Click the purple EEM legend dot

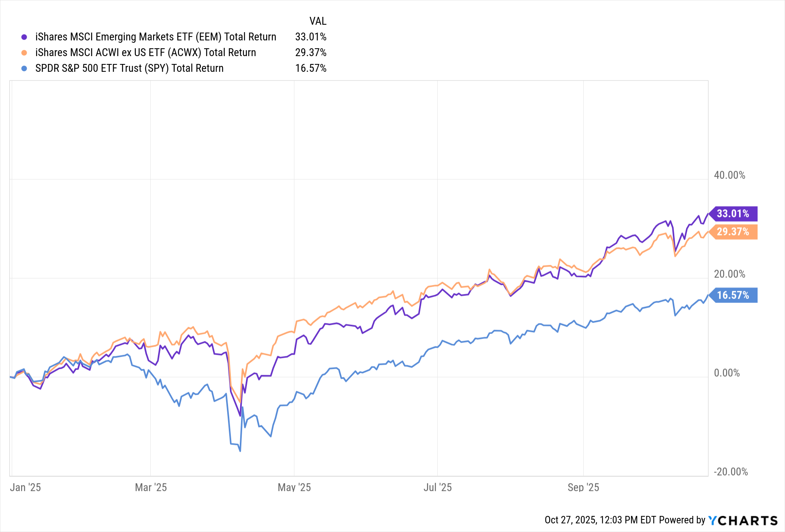24,37
